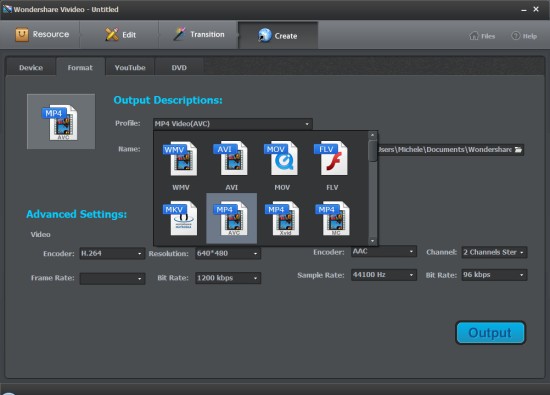Screen dimensions: 550x395
Task: Open the Profile MP4 Video(AVC) dropdown
Action: [x=233, y=124]
